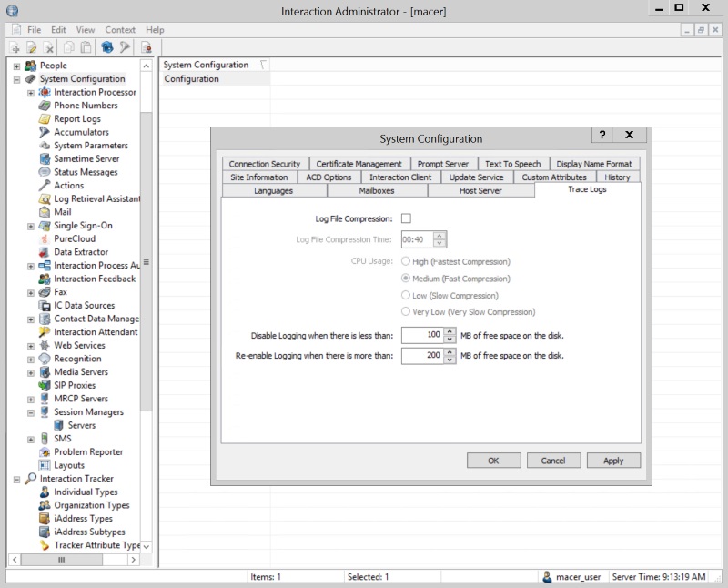Viewport: 728px width, 588px height.
Task: Click the Mail envelope icon in tree
Action: (x=45, y=212)
